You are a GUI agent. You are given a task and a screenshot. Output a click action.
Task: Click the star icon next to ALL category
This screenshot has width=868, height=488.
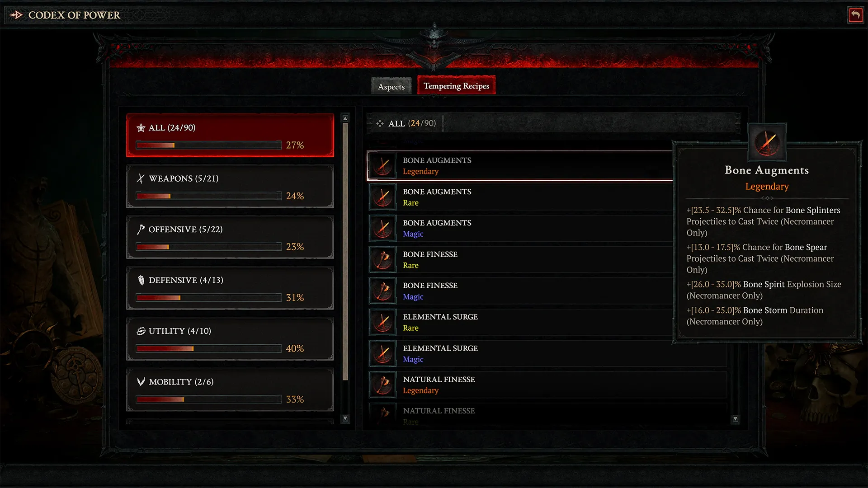click(x=142, y=127)
